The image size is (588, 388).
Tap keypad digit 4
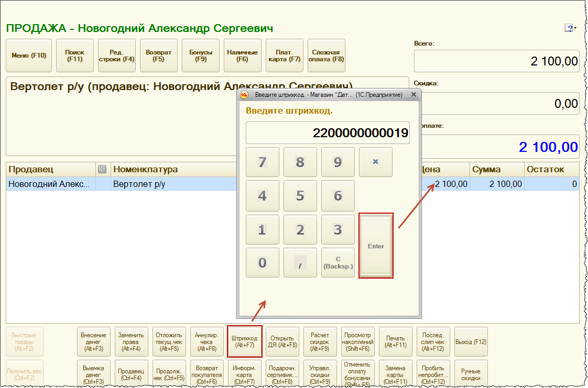(263, 195)
